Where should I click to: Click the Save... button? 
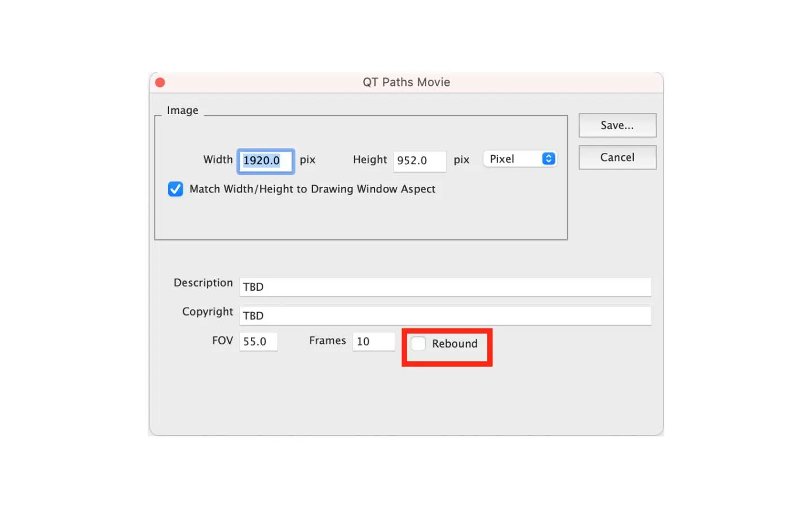(617, 125)
